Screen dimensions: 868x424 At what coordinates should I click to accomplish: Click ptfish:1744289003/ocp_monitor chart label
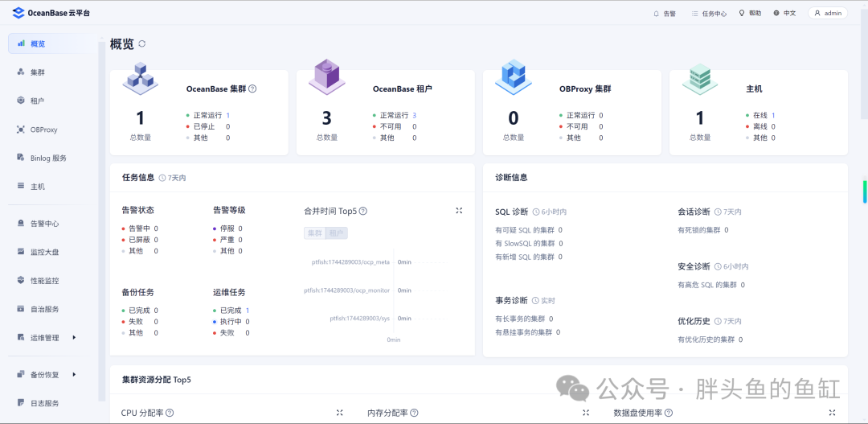[x=346, y=290]
